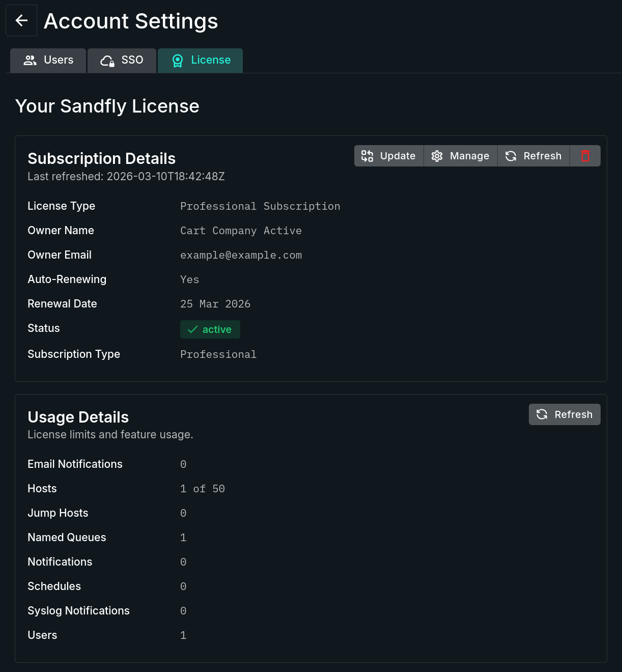Click the '1 of 50' hosts value
The width and height of the screenshot is (622, 672).
[x=203, y=489]
